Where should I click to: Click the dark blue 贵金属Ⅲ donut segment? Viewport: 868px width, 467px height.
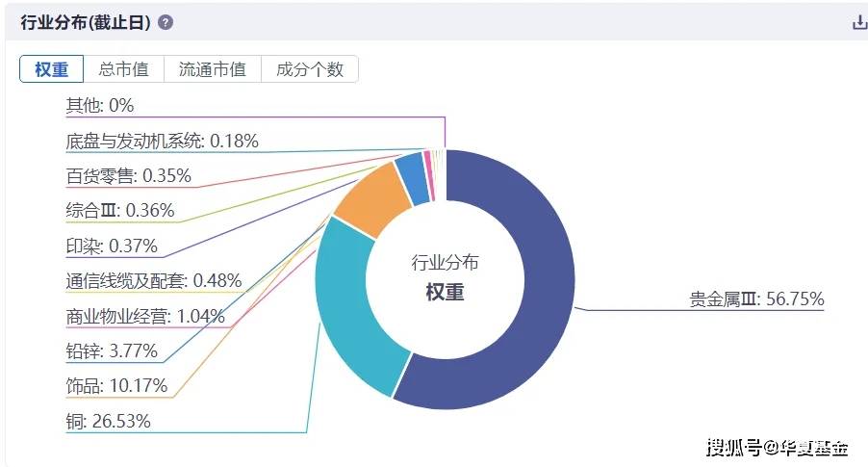tap(539, 289)
